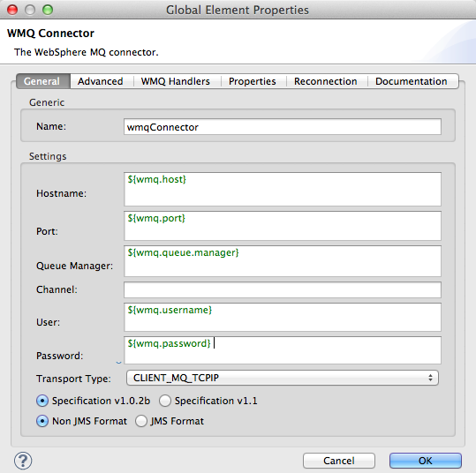Image resolution: width=476 pixels, height=473 pixels.
Task: Click the WMQ Connector heading
Action: [x=50, y=33]
